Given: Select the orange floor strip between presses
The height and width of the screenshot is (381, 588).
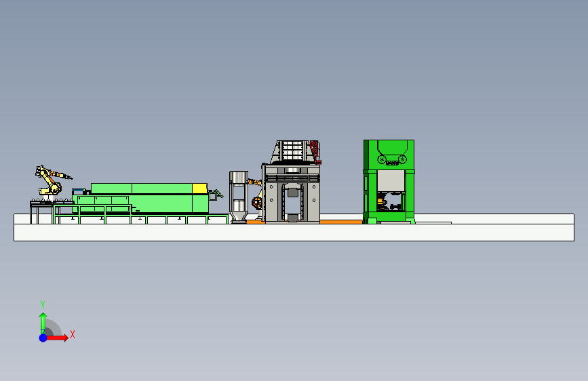Looking at the screenshot, I should point(341,222).
